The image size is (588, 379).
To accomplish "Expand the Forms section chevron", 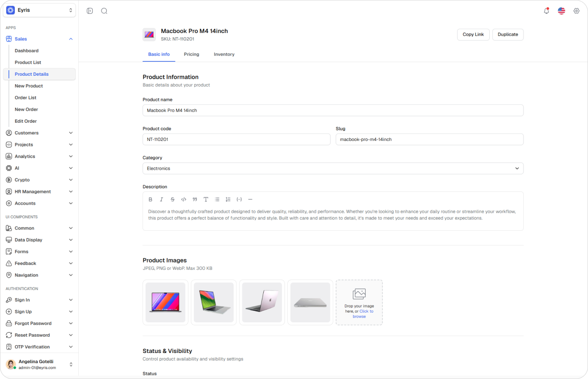I will click(x=71, y=252).
